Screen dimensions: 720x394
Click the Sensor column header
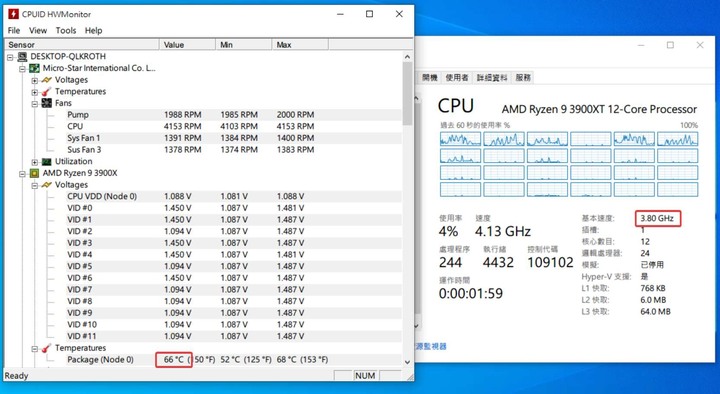point(82,45)
